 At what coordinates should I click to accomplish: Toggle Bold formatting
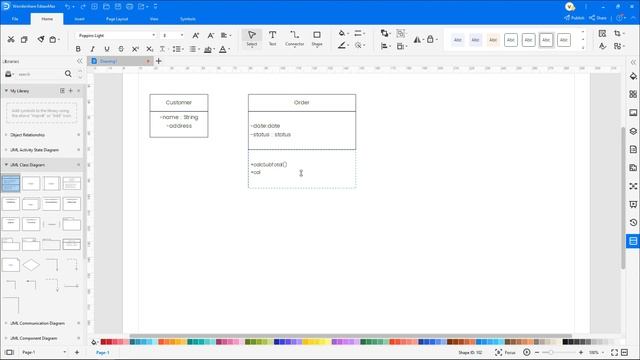click(x=78, y=49)
